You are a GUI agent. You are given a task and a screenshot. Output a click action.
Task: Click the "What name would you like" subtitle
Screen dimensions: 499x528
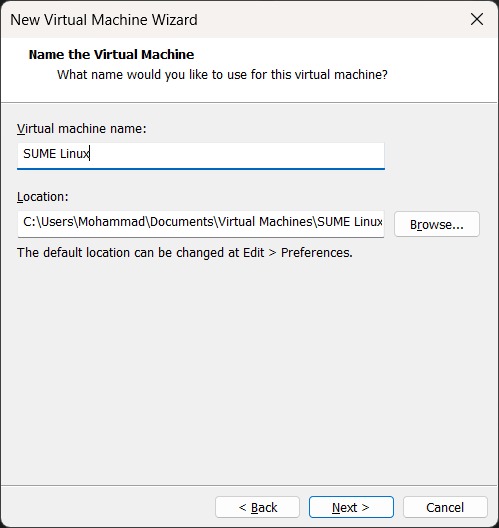pyautogui.click(x=222, y=75)
